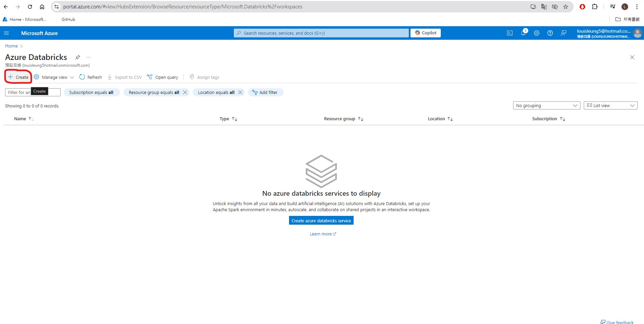Open Cloud Shell from the top bar
This screenshot has height=324, width=644.
[509, 33]
